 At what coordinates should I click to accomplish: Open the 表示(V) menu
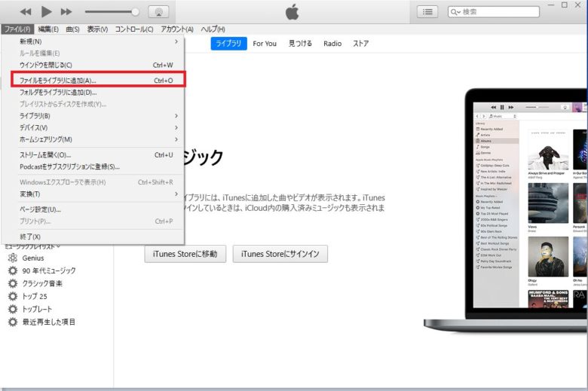97,29
